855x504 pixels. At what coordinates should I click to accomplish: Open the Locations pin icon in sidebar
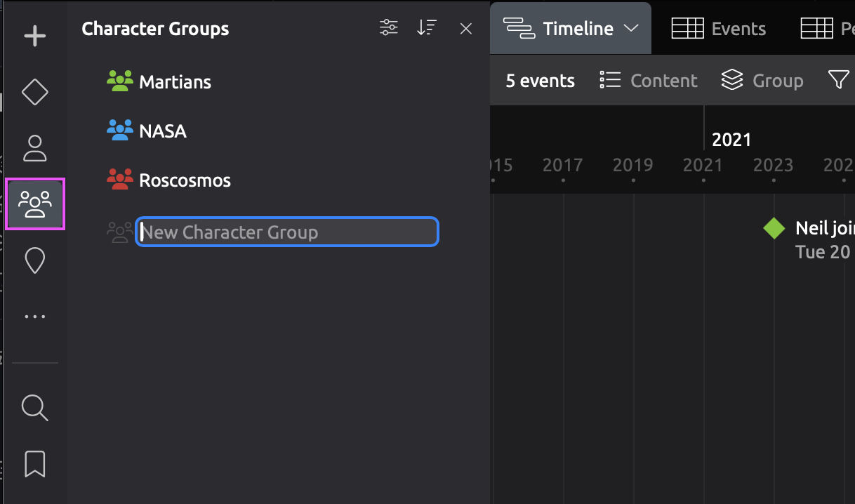(34, 260)
